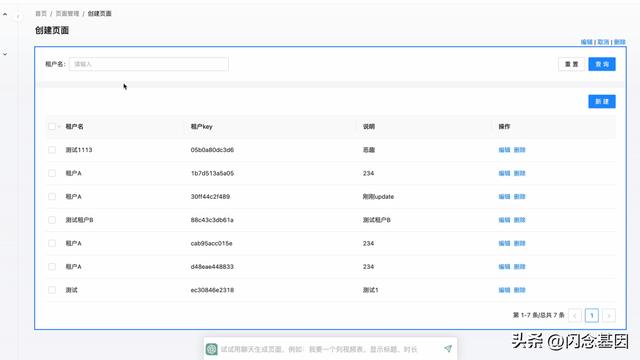Screen dimensions: 640x360
Task: Click the tenant key 30ff44c2f489 cell
Action: (x=210, y=196)
